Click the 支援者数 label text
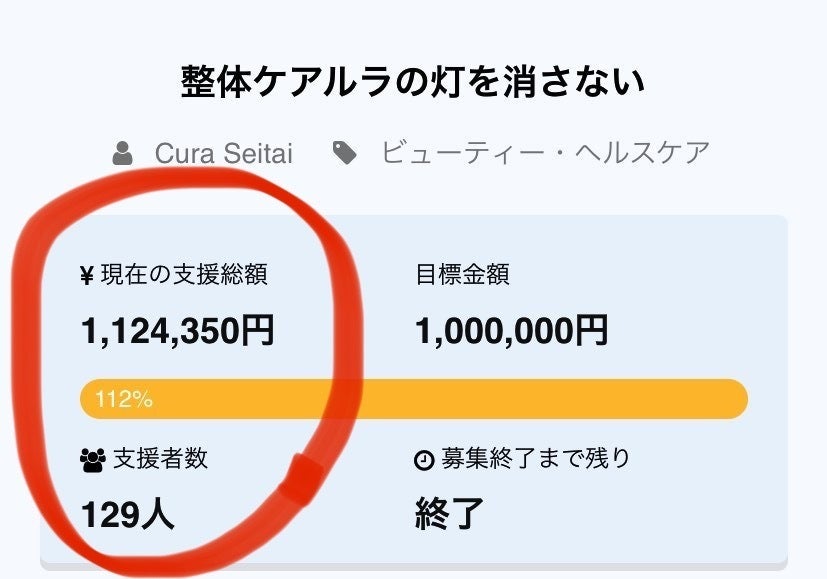 tap(161, 459)
